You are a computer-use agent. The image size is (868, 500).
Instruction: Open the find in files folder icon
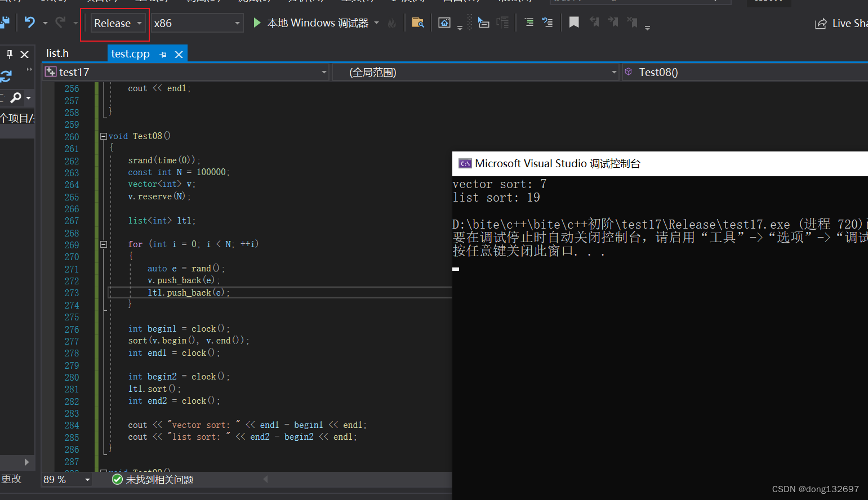pos(417,23)
